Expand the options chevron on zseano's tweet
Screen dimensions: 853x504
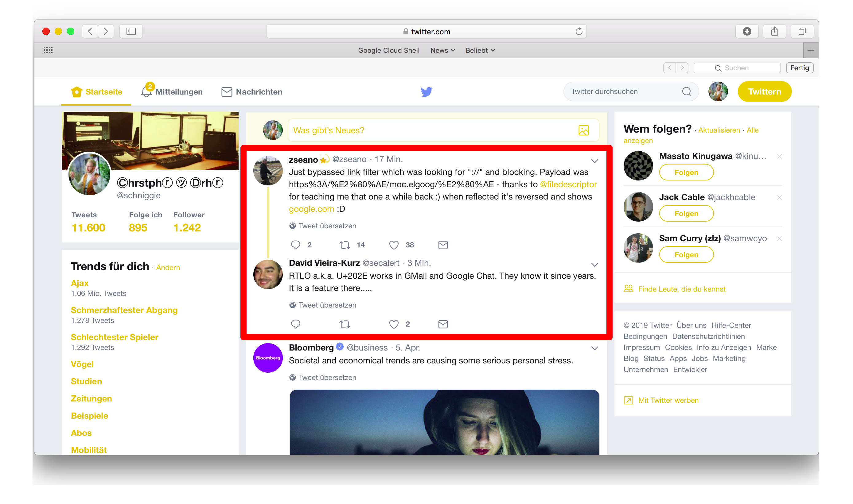594,161
